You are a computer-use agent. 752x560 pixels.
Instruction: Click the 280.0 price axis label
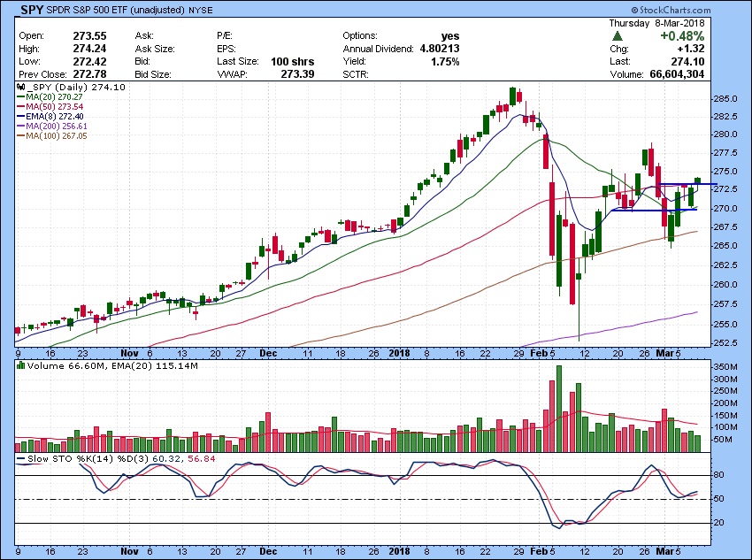pos(727,134)
